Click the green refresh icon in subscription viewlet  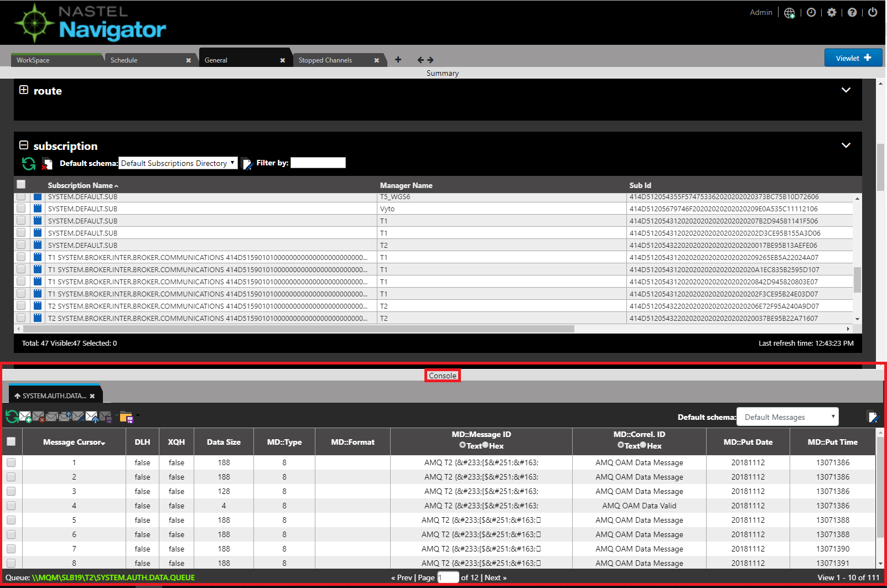29,163
